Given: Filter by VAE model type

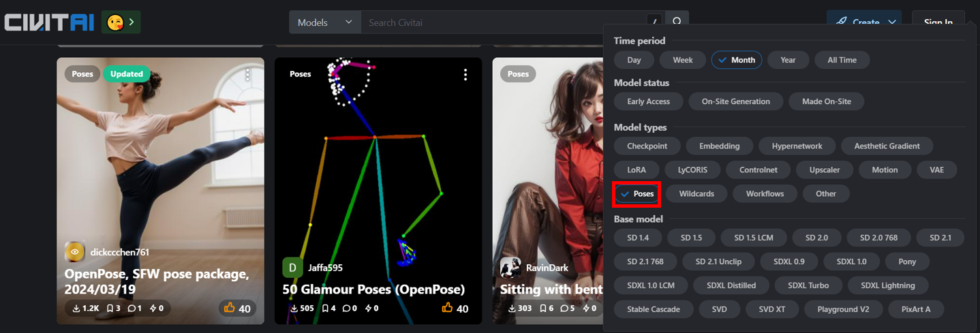Looking at the screenshot, I should 936,170.
